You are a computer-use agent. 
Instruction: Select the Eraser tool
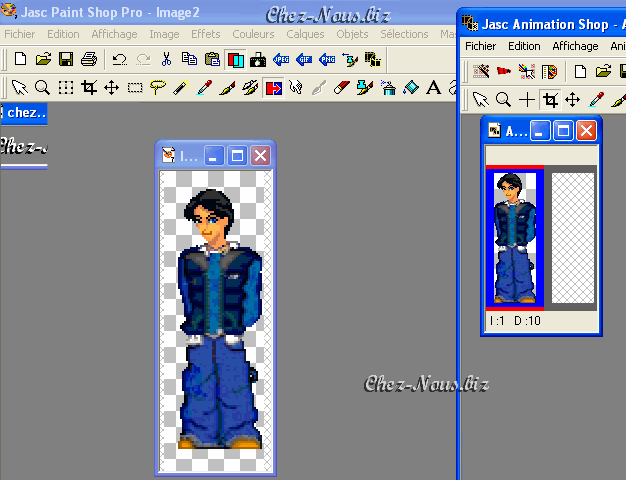pos(341,87)
